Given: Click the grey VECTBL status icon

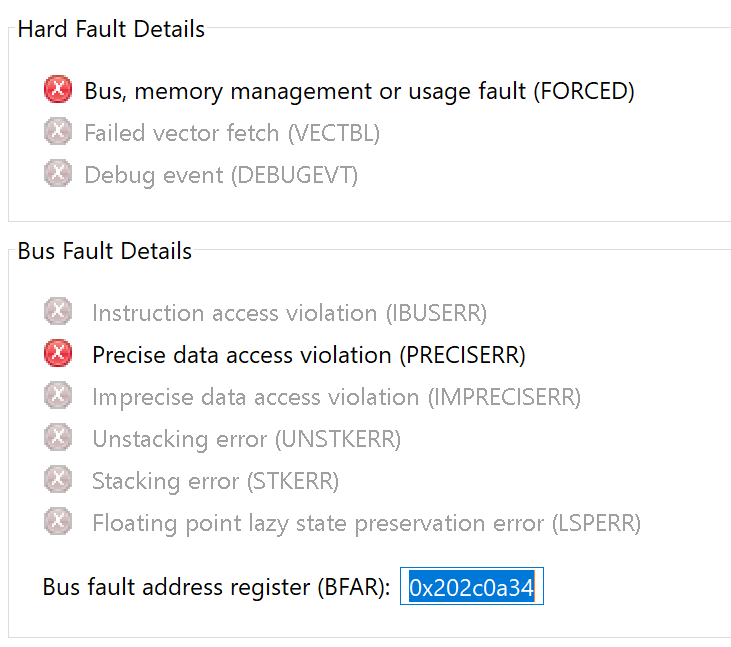Looking at the screenshot, I should pyautogui.click(x=58, y=131).
